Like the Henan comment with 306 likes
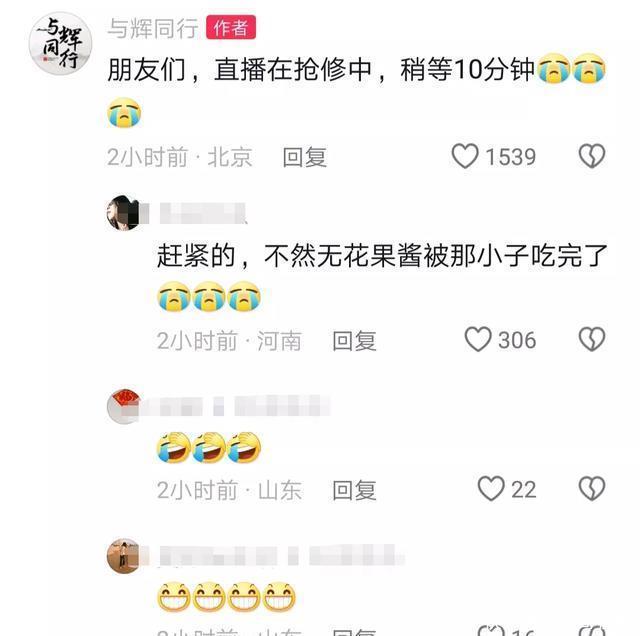 coord(478,339)
